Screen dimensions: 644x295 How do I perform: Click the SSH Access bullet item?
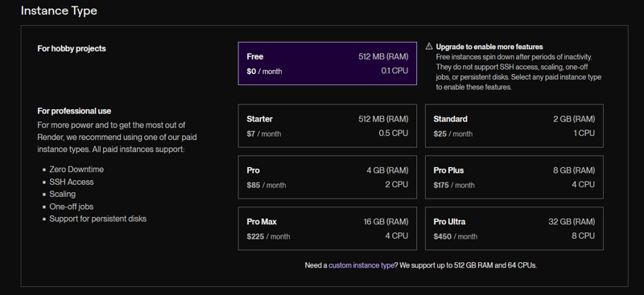pyautogui.click(x=72, y=182)
